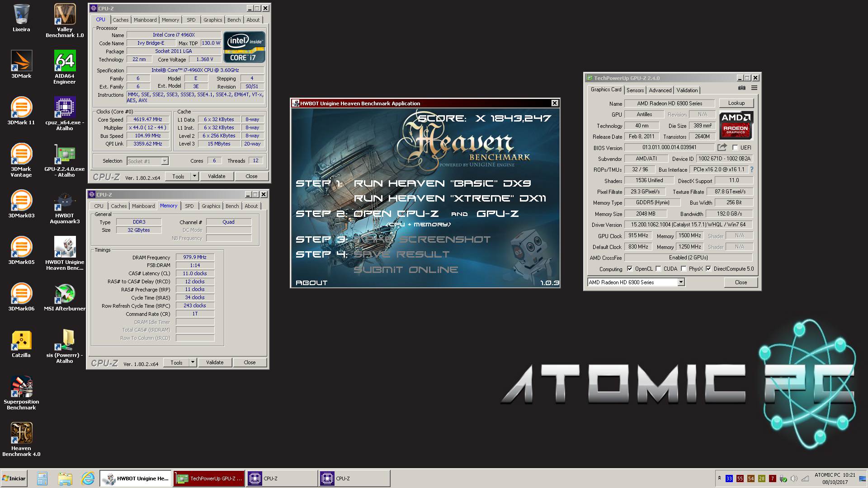Launch 3DMark05 desktop icon
The image size is (868, 488).
click(21, 250)
